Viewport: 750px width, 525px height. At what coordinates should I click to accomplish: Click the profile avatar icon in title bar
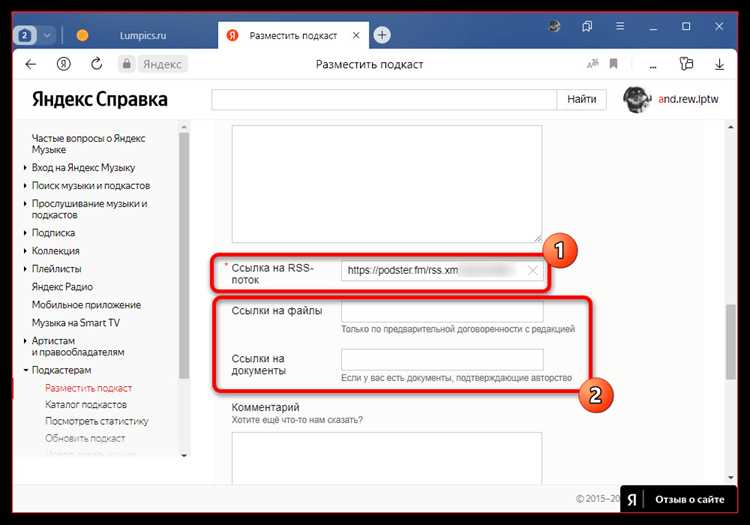[554, 26]
